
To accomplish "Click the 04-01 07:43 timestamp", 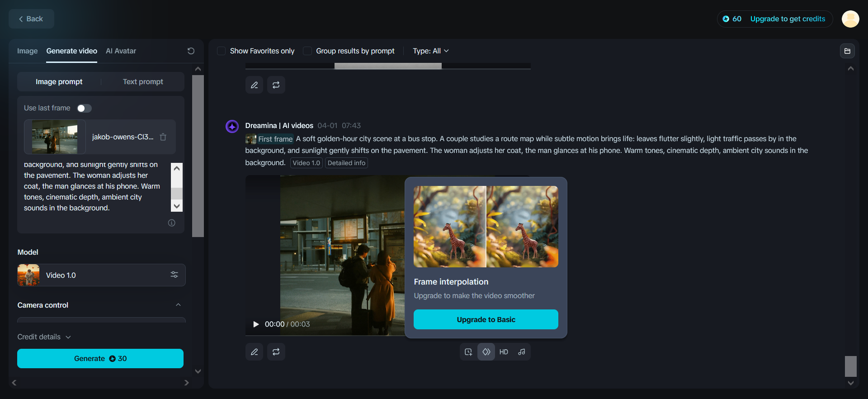I will point(339,126).
